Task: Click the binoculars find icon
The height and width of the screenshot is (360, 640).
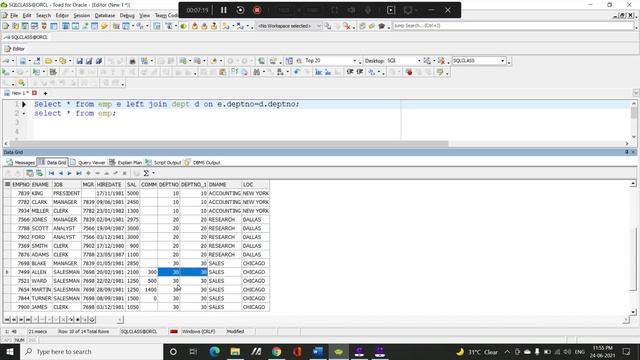Action: coord(256,72)
